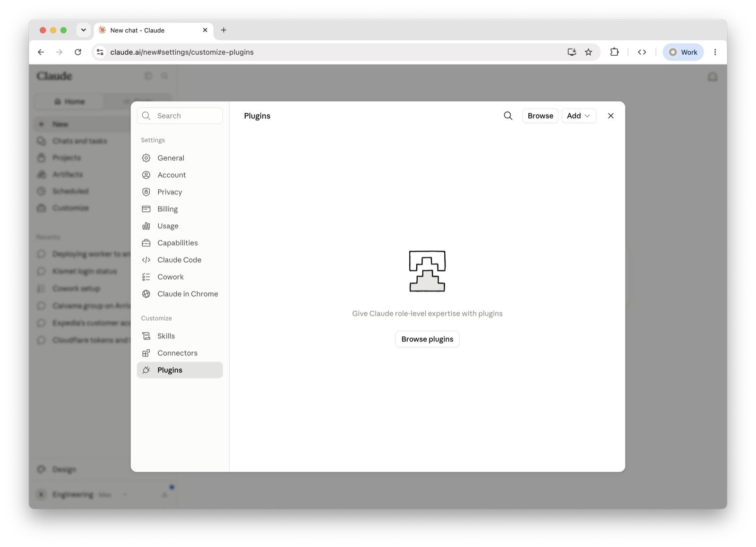Image resolution: width=756 pixels, height=547 pixels.
Task: Open Skills under Customize
Action: coord(180,336)
